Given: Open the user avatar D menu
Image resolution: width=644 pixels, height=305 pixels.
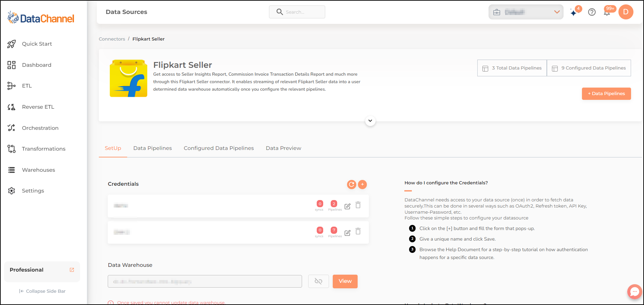Looking at the screenshot, I should [x=626, y=12].
